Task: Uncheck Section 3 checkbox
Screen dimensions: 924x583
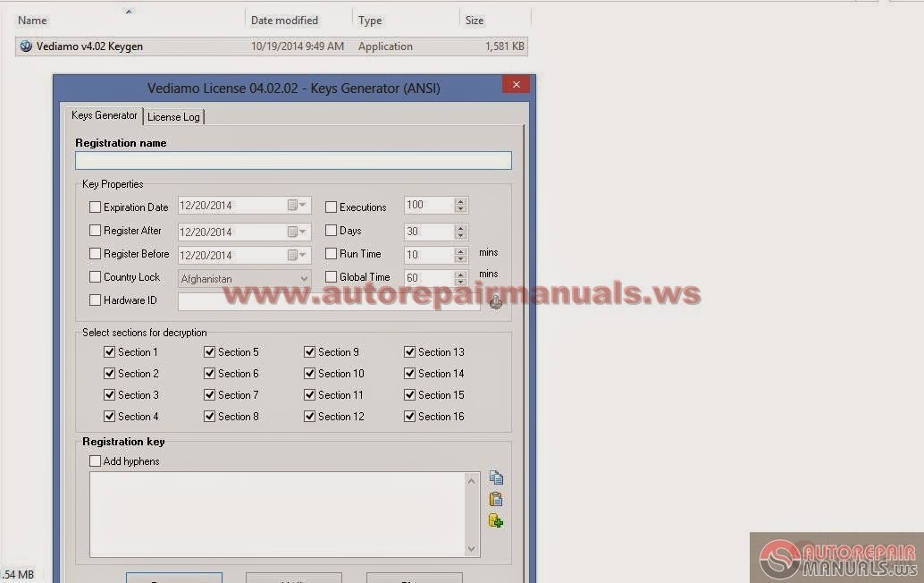Action: (109, 395)
